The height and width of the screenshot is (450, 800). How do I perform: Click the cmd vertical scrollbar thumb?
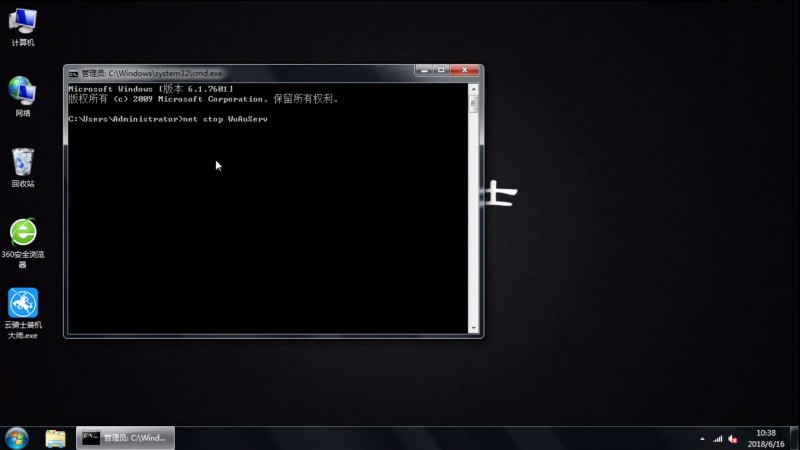click(473, 104)
